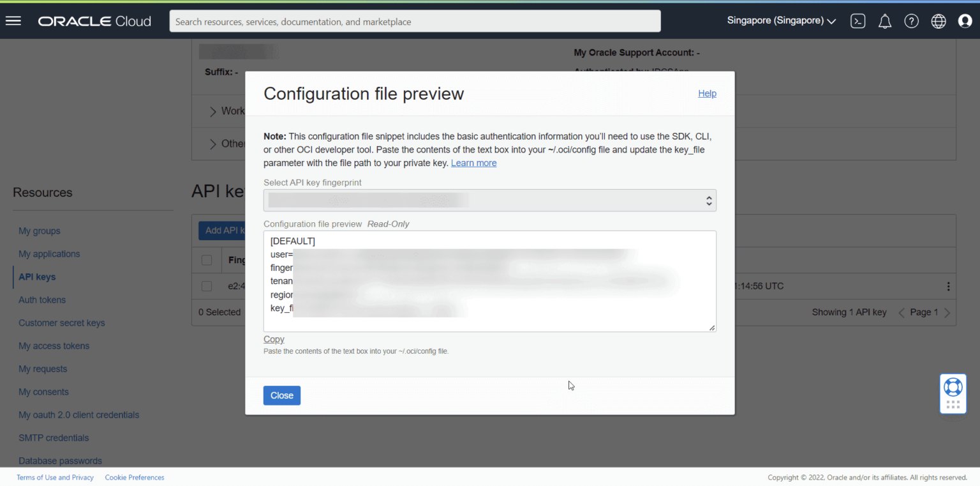Copy the configuration file contents
This screenshot has width=980, height=486.
[x=274, y=338]
